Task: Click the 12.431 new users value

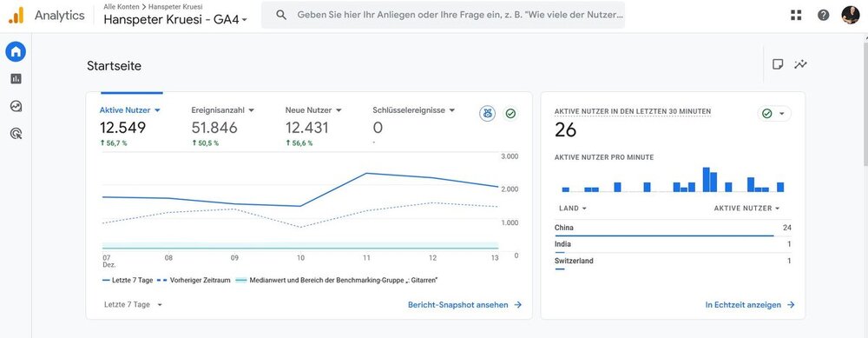Action: (306, 128)
